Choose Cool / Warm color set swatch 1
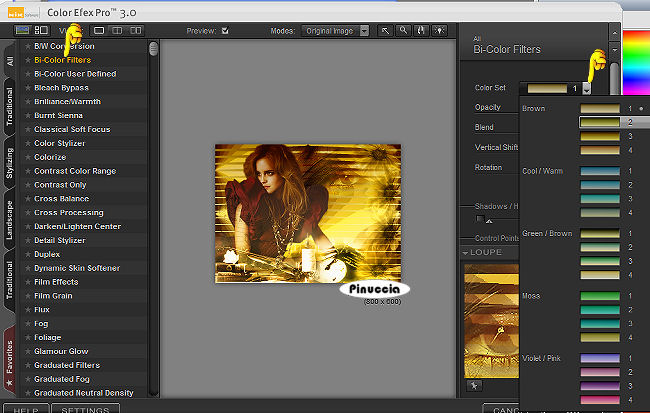Screen dimensions: 650x413 [x=600, y=171]
